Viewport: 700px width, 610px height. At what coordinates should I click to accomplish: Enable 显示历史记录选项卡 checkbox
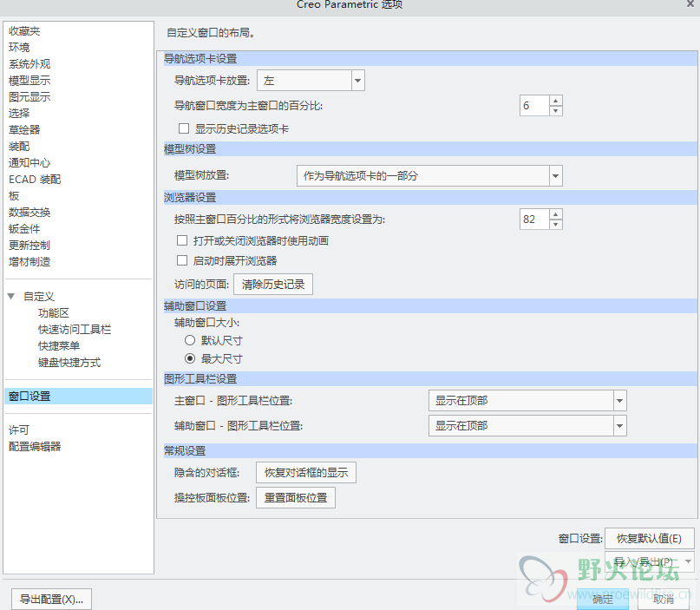point(184,128)
